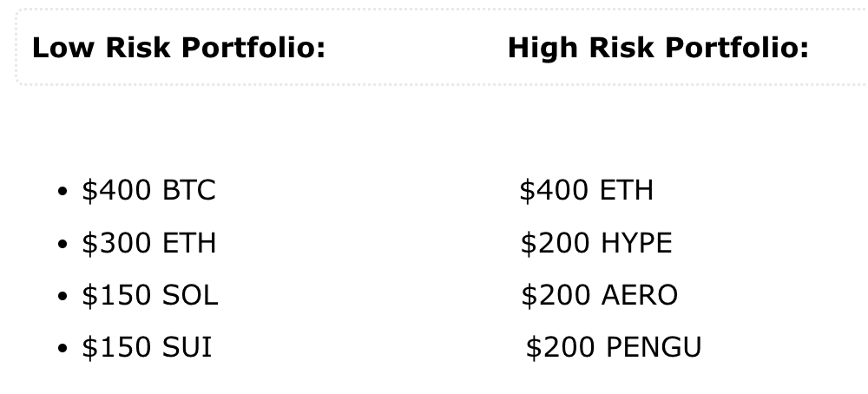This screenshot has height=394, width=868.
Task: Click the $200 amount beside AERO
Action: [556, 295]
